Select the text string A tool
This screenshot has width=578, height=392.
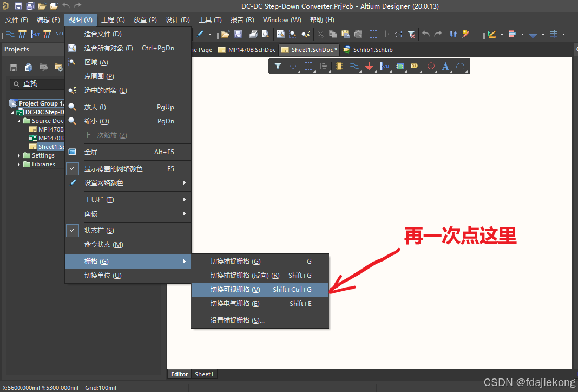445,66
